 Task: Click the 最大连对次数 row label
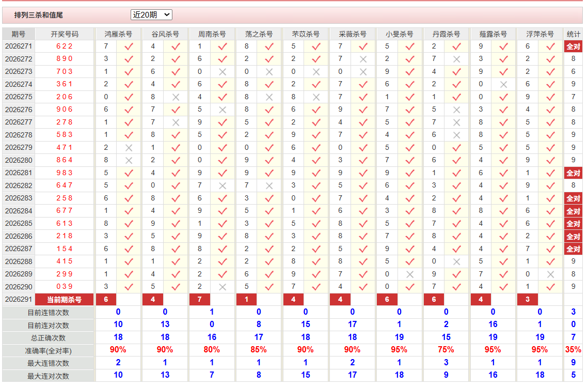[49, 376]
